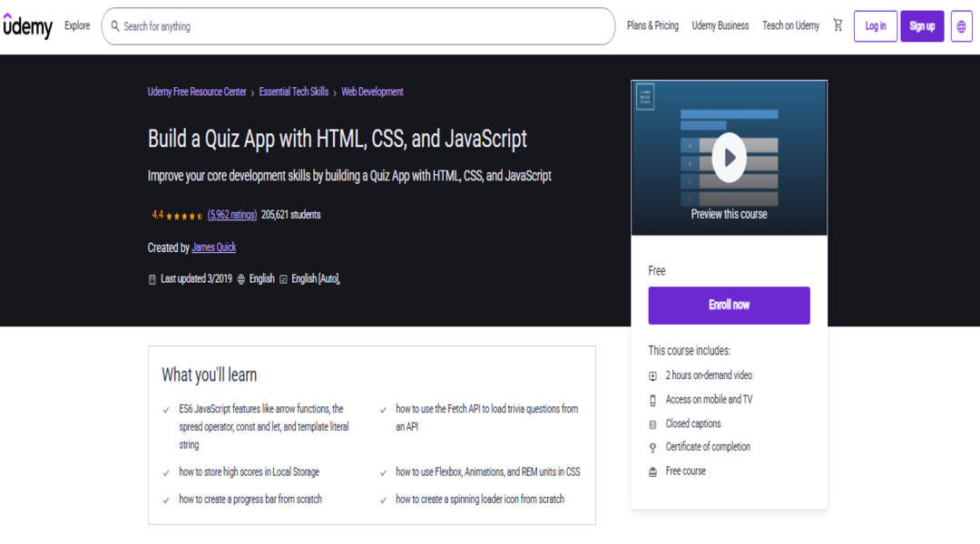Viewport: 980px width, 544px height.
Task: Open Teach on Udemy
Action: 790,25
